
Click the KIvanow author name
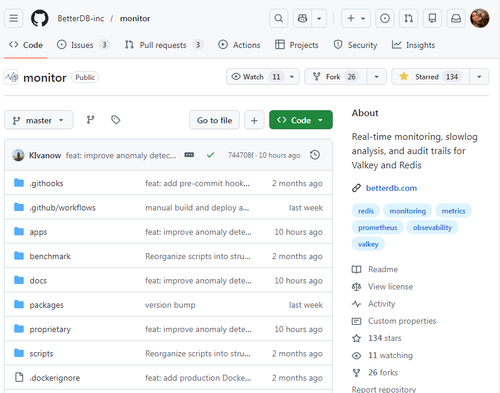click(45, 155)
